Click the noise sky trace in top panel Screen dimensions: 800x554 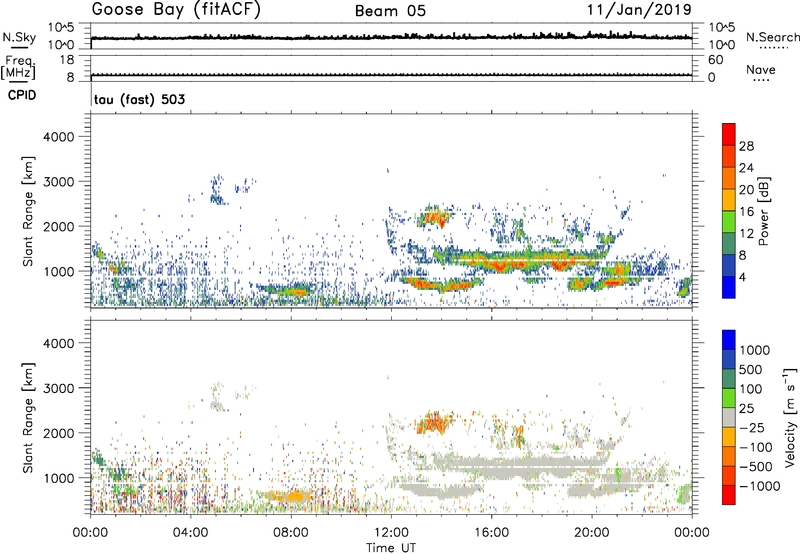point(391,37)
